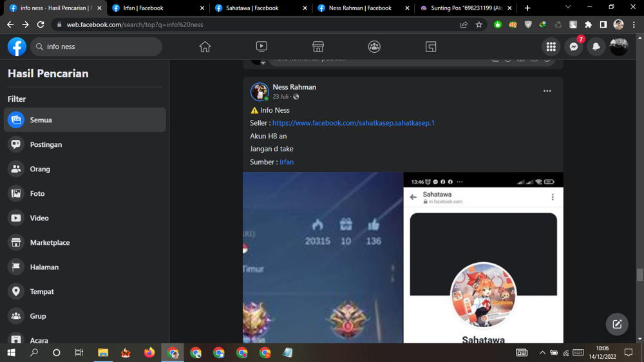This screenshot has width=644, height=362.
Task: Open the Irfan source link
Action: (287, 162)
